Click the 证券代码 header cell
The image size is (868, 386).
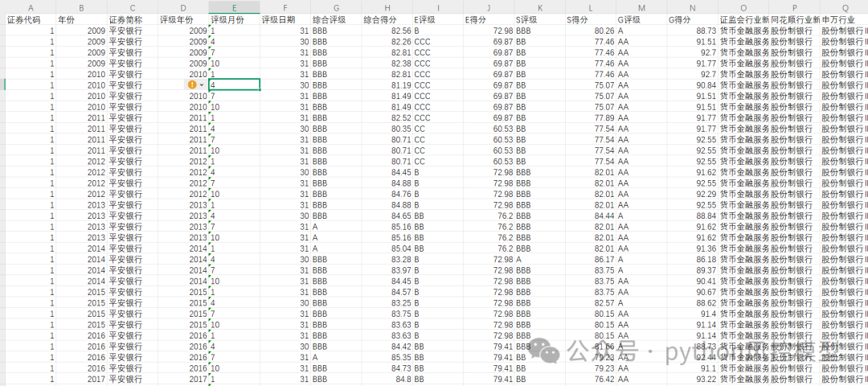tap(31, 20)
